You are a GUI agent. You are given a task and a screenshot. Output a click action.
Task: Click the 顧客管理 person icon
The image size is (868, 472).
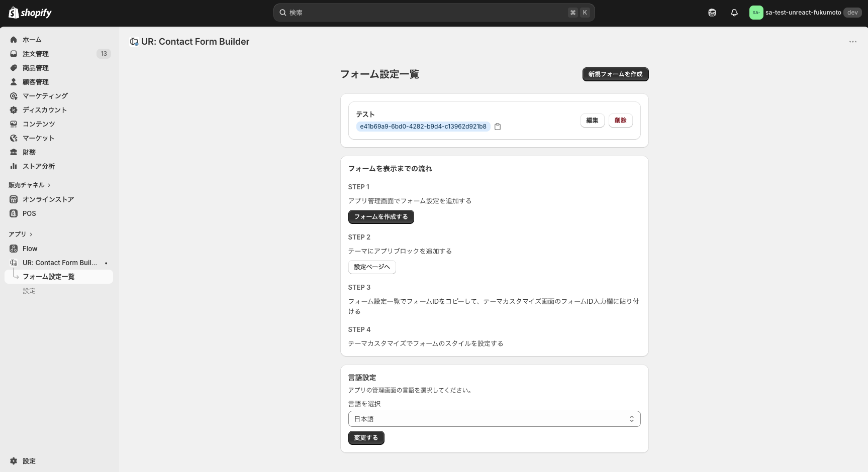(x=14, y=82)
